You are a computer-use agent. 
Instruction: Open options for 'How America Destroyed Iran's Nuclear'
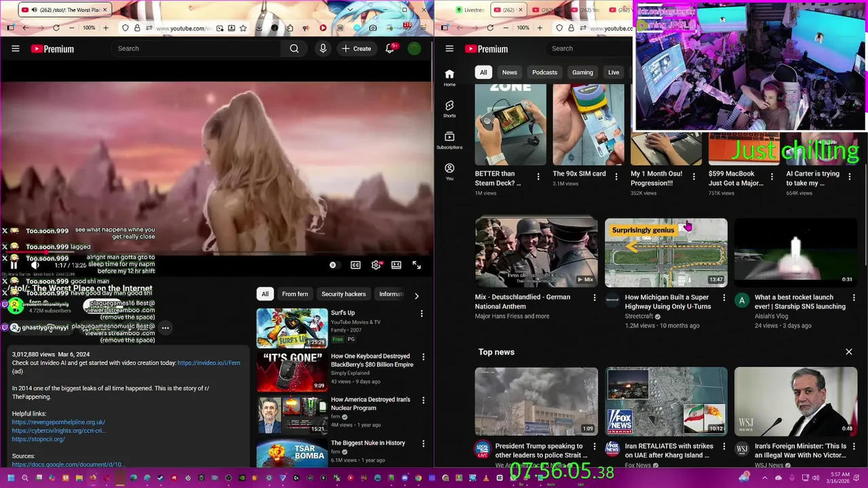click(x=423, y=401)
